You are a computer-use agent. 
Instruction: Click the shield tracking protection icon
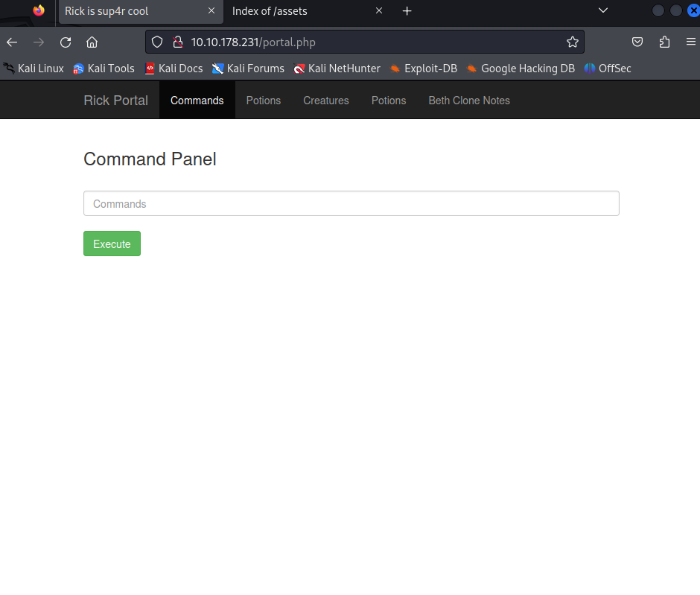(157, 42)
